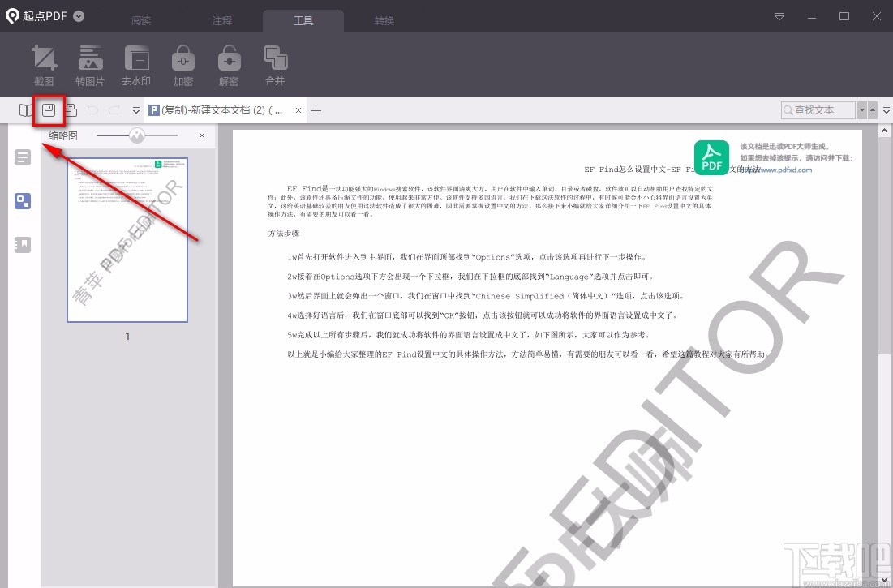Open the 转图片 convert-to-image tool

pyautogui.click(x=90, y=65)
